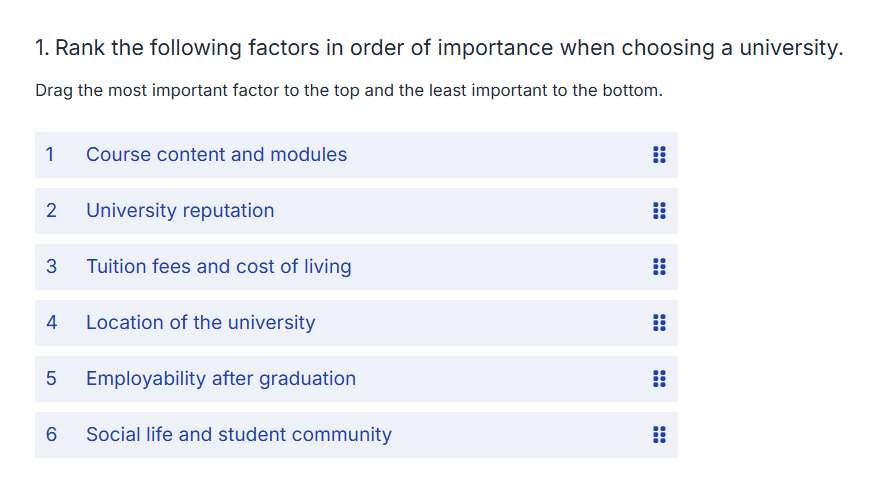Click drag handle for Course content and modules

coord(659,155)
